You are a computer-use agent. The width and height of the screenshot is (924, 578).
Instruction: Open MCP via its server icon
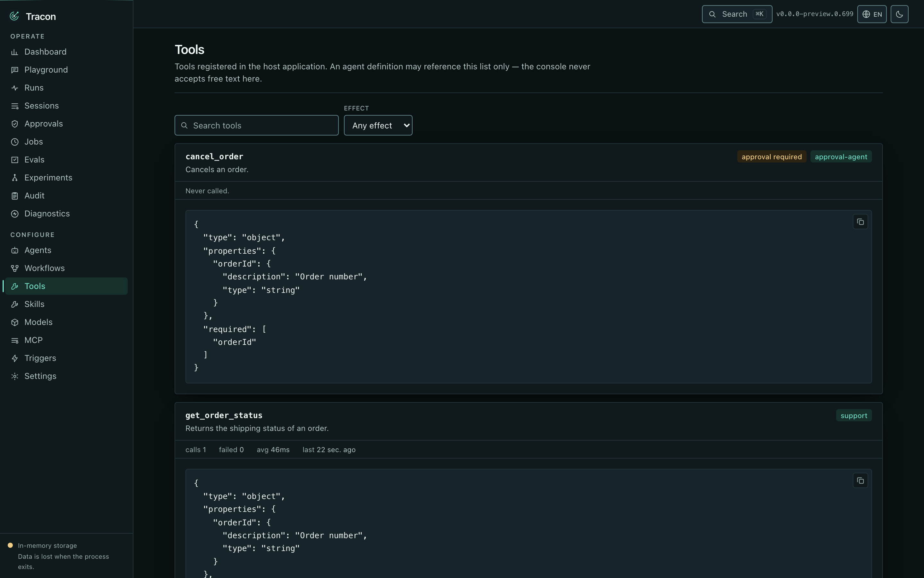14,340
